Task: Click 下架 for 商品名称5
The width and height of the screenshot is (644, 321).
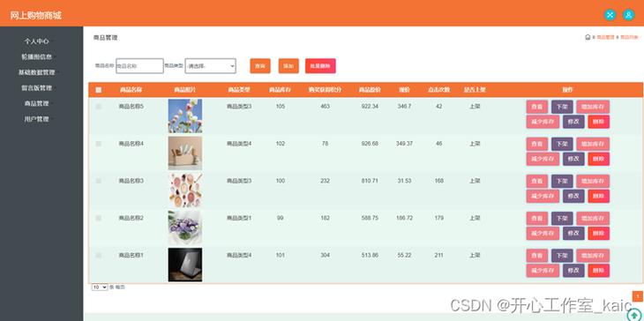Action: [x=562, y=107]
